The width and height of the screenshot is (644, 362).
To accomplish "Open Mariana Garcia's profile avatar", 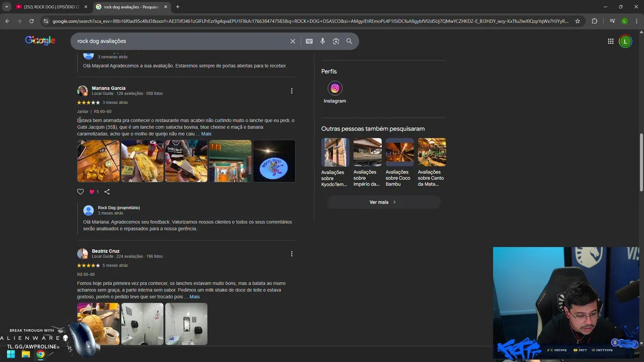I will (83, 91).
